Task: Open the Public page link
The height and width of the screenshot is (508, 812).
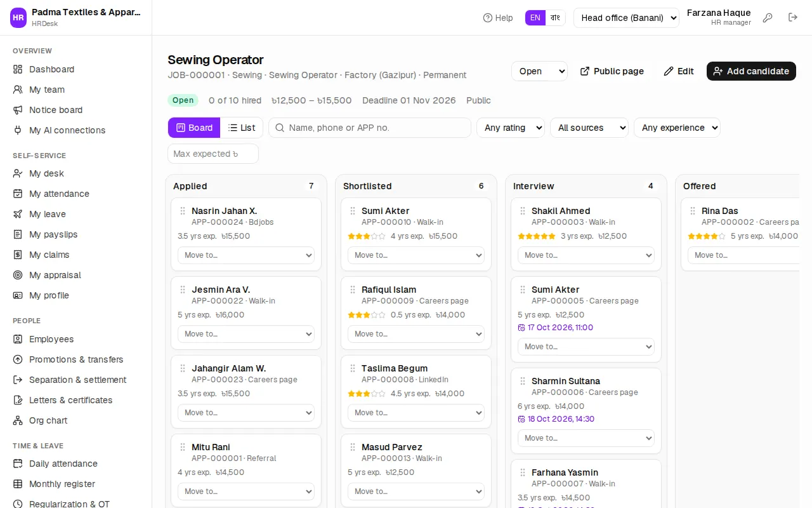Action: tap(612, 71)
